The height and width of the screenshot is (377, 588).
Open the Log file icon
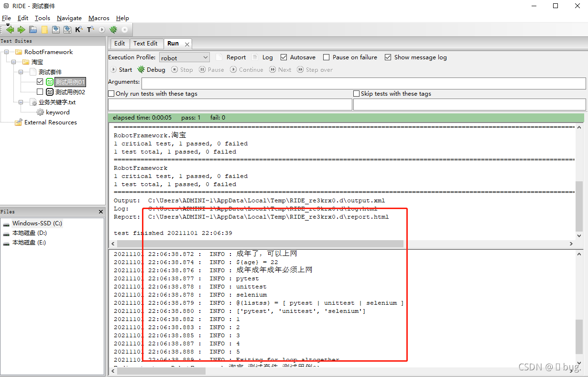tap(255, 57)
